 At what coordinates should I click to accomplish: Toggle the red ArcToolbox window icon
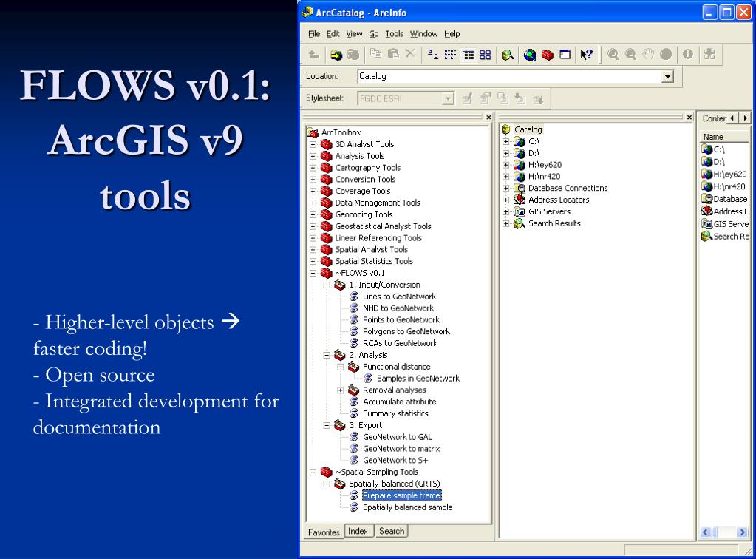(548, 55)
